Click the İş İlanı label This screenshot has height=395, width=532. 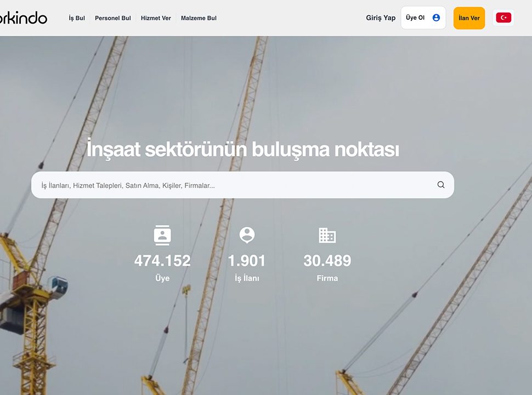(247, 278)
